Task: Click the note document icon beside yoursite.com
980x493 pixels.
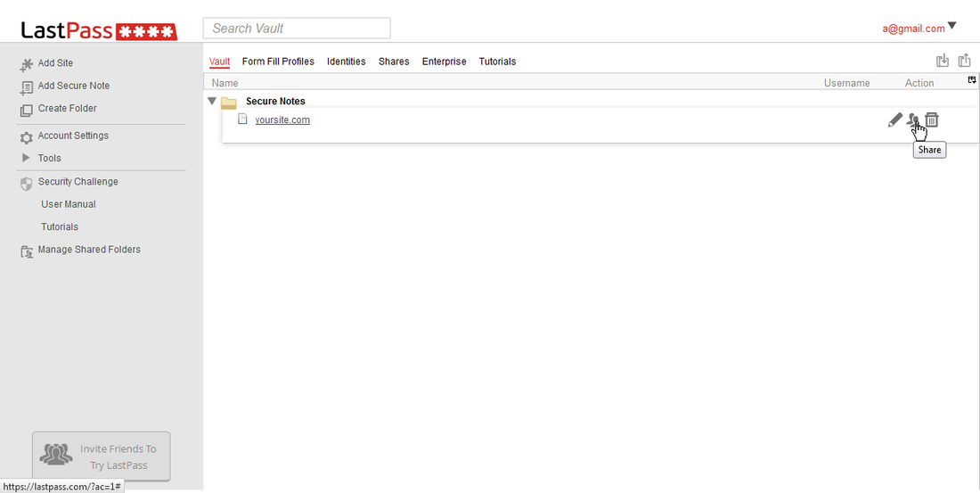Action: point(242,119)
